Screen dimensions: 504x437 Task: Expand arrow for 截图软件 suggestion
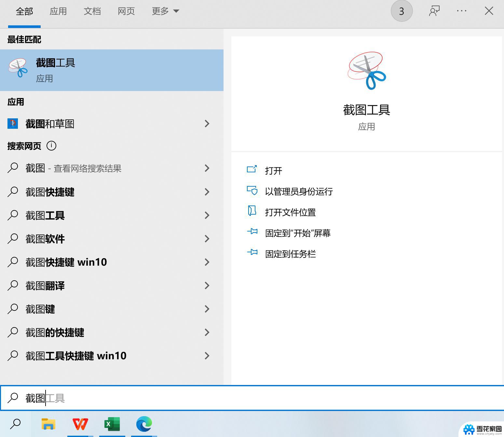point(207,239)
